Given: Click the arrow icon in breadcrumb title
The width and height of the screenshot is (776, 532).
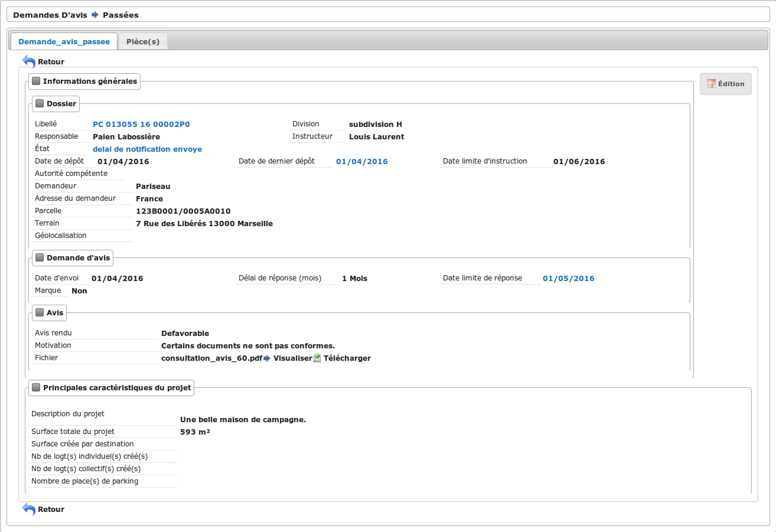Looking at the screenshot, I should [95, 15].
